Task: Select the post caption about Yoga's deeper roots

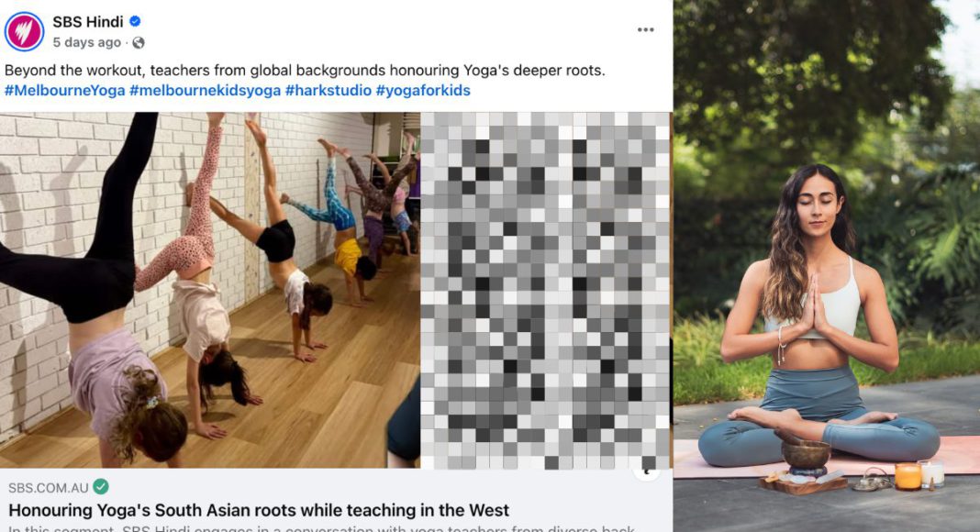Action: 305,70
